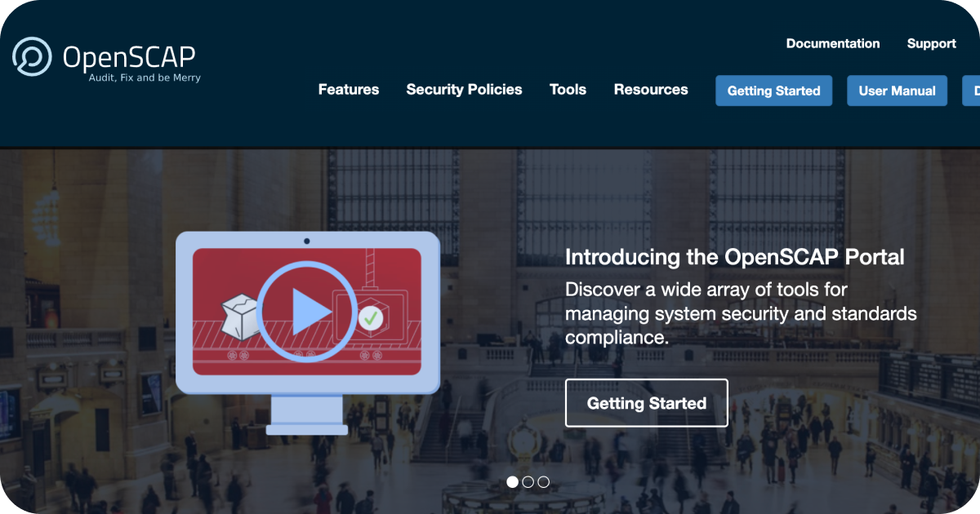This screenshot has height=514, width=980.
Task: Play the OpenSCAP Portal intro video
Action: coord(307,311)
